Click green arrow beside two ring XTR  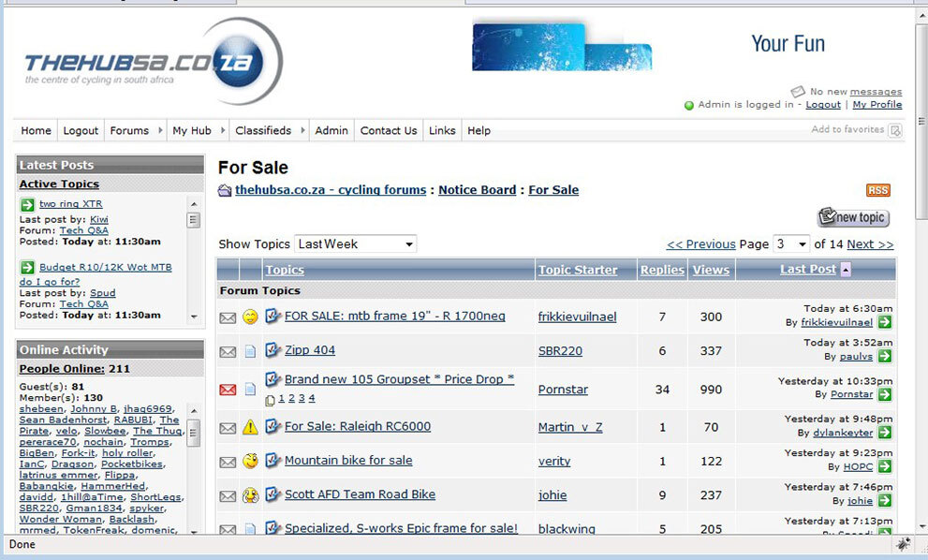point(27,204)
